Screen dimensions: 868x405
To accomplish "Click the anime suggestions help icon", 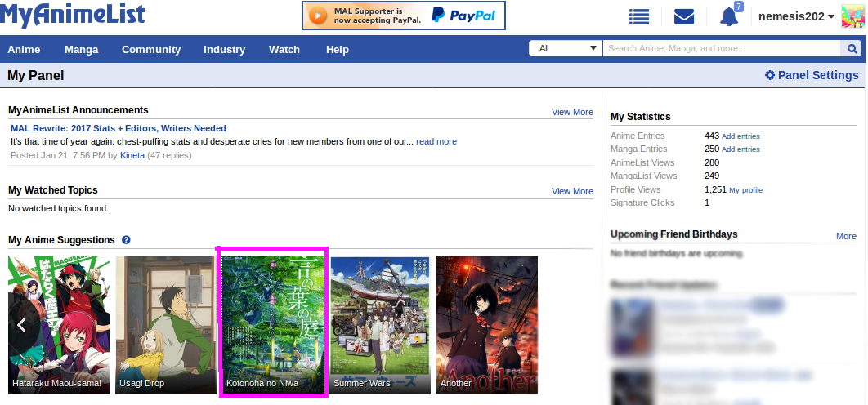I will coord(126,240).
